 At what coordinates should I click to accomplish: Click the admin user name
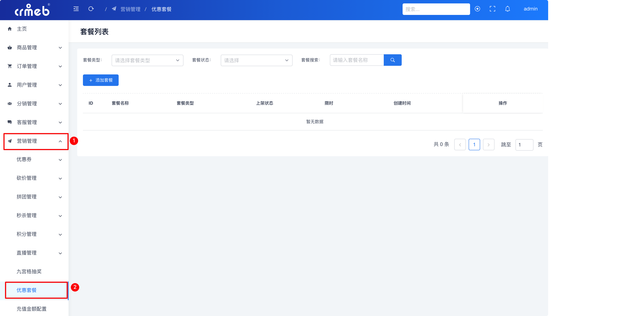click(x=530, y=9)
